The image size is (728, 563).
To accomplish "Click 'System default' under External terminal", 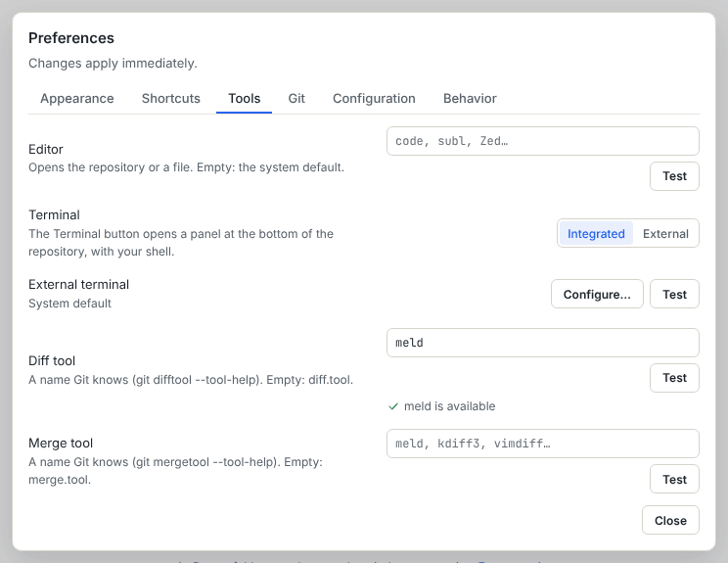I will point(69,304).
